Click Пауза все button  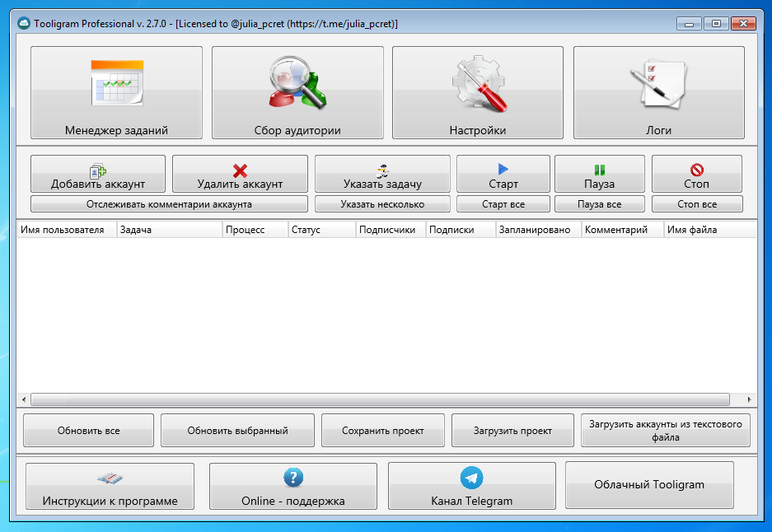(x=599, y=203)
